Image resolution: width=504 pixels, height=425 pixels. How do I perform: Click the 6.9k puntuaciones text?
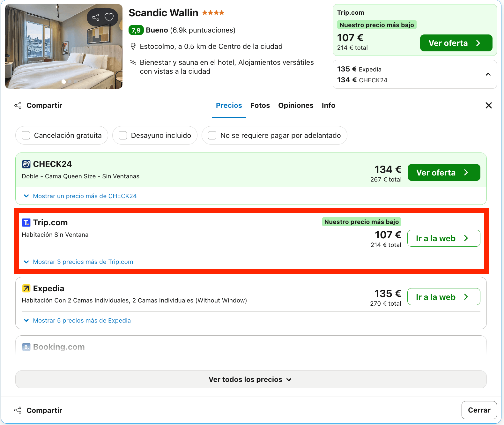pyautogui.click(x=203, y=30)
